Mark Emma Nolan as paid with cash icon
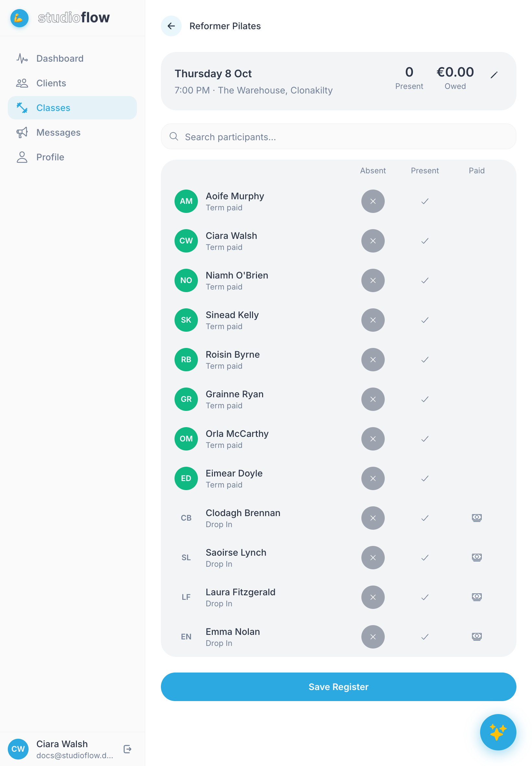Image resolution: width=532 pixels, height=766 pixels. (x=476, y=636)
